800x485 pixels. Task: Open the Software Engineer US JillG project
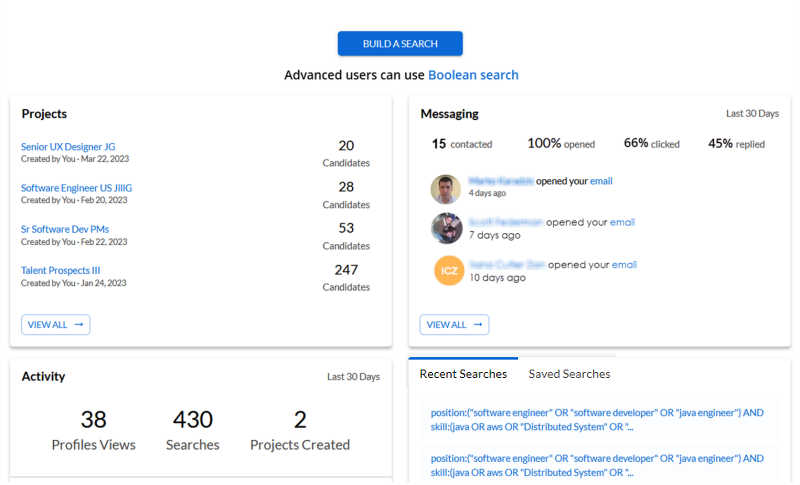[77, 188]
